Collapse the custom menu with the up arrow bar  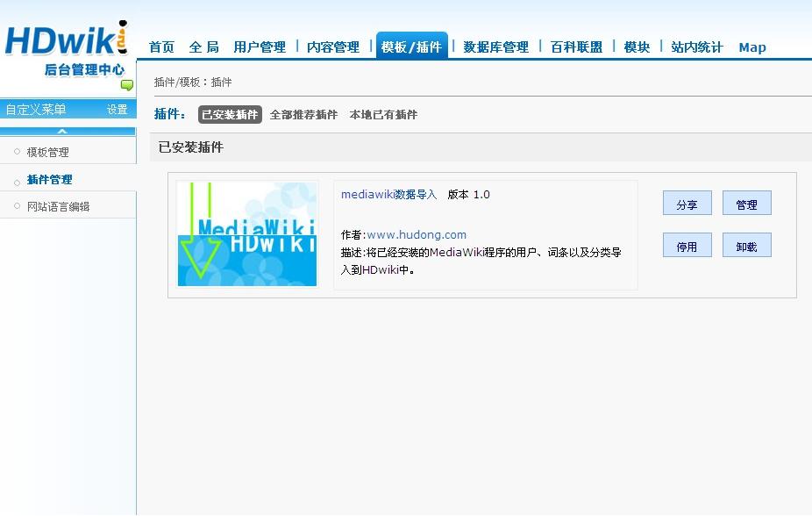68,132
